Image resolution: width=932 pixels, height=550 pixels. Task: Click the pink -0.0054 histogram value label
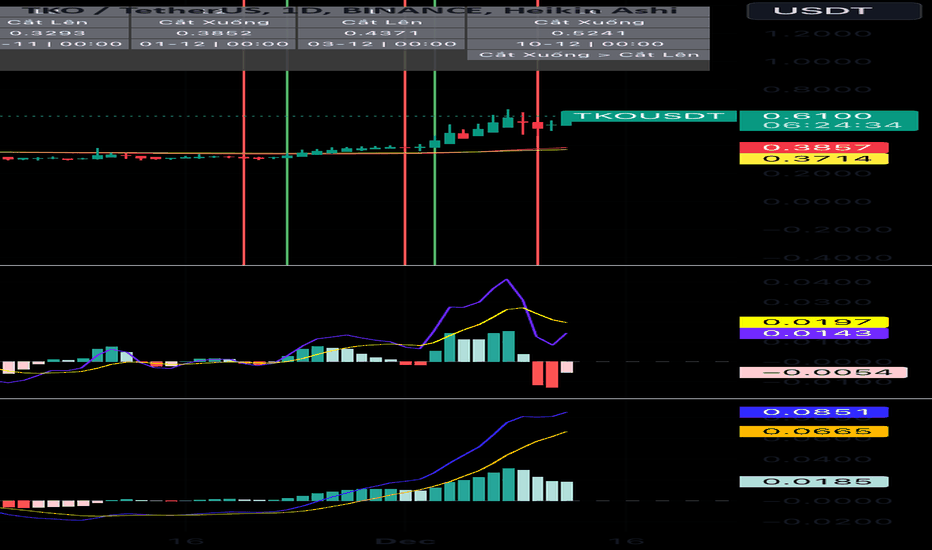click(823, 373)
